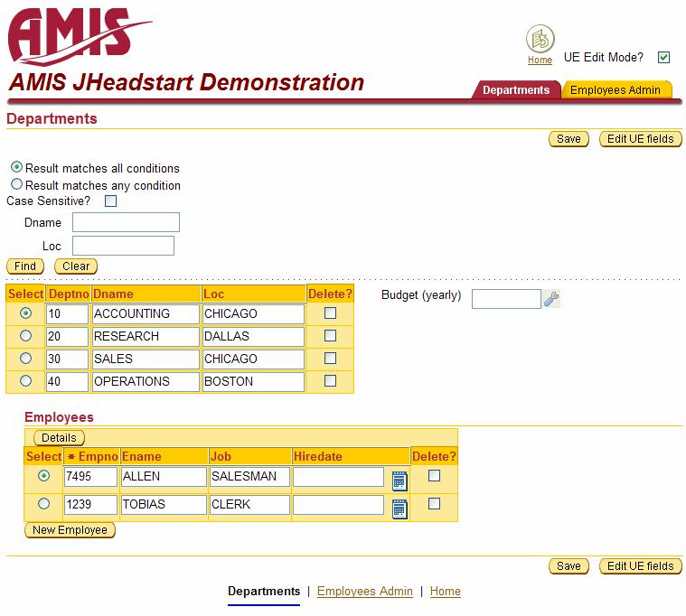Open the Departments tab

[x=515, y=90]
